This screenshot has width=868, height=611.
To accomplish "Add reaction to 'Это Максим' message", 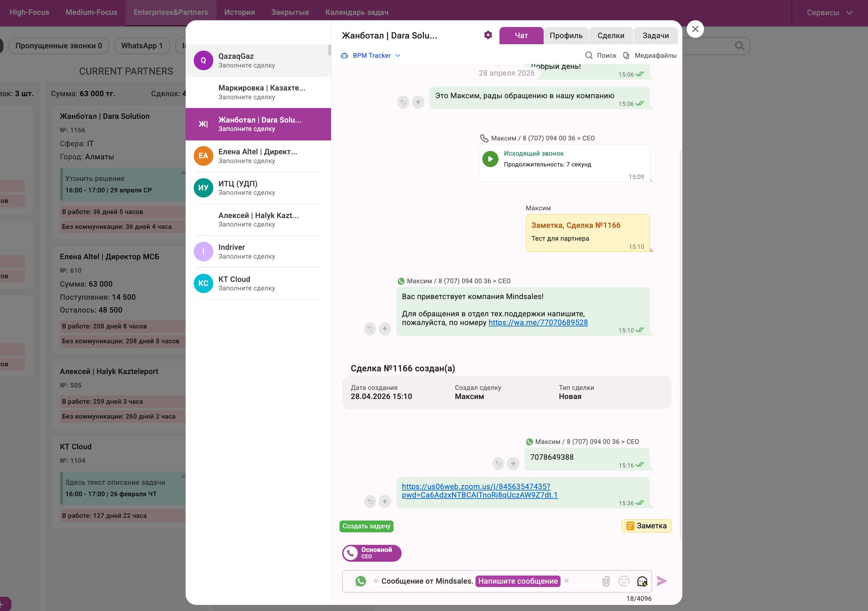I will coord(418,102).
